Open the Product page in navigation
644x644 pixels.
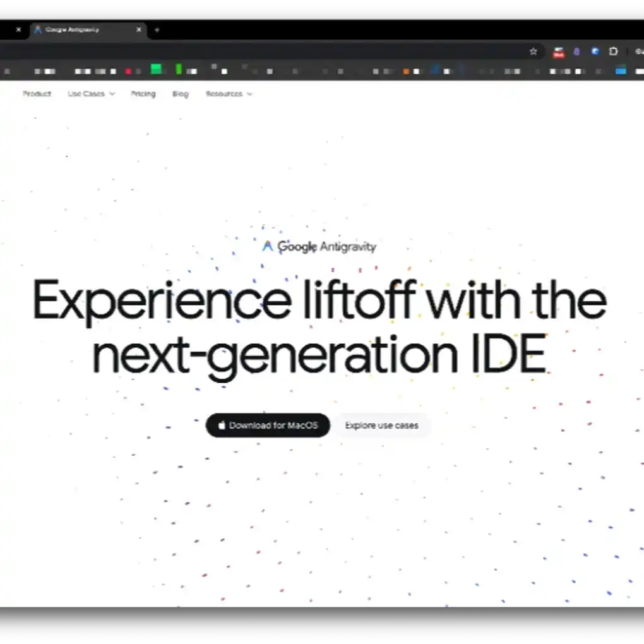(37, 94)
